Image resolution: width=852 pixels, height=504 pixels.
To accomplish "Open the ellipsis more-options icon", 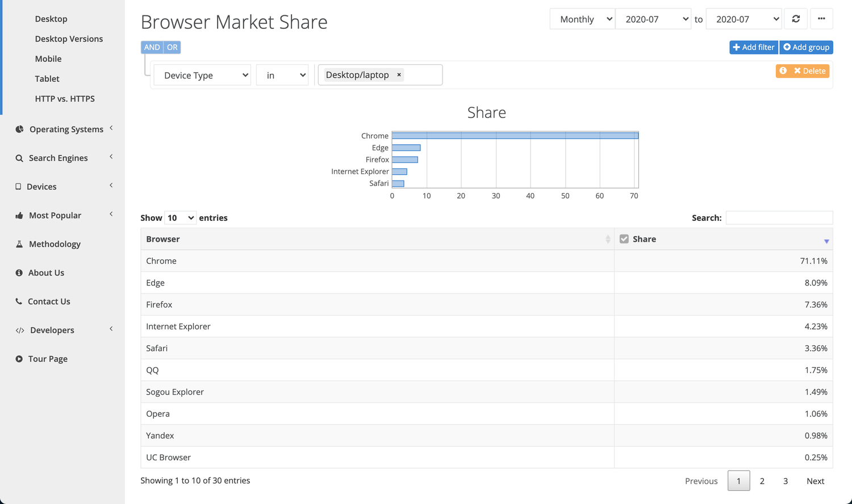I will (x=821, y=18).
